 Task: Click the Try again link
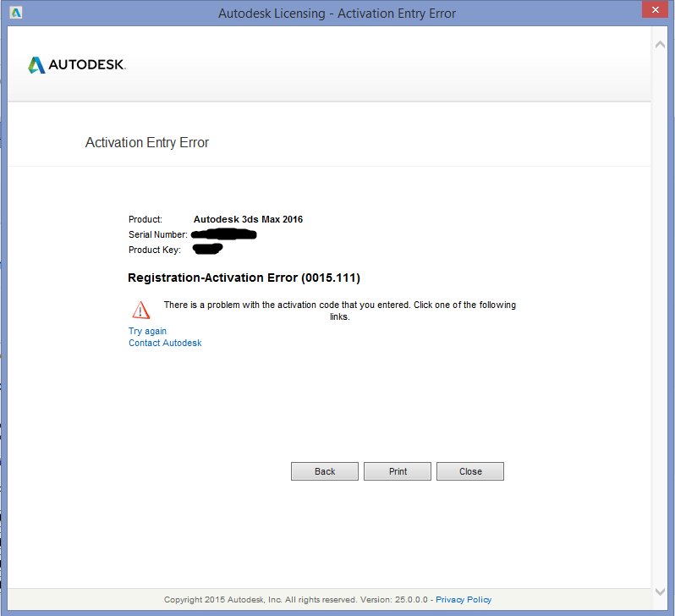tap(147, 331)
